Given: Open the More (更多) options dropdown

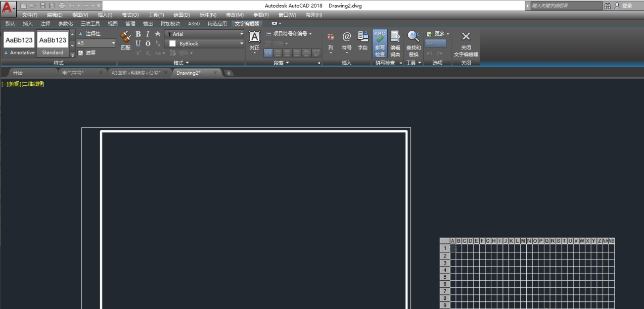Looking at the screenshot, I should pyautogui.click(x=438, y=34).
